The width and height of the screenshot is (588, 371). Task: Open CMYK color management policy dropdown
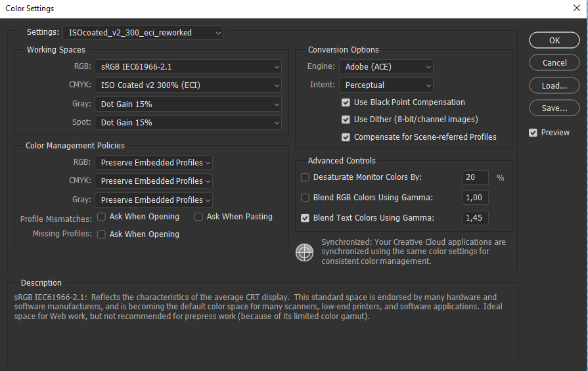[x=154, y=181]
